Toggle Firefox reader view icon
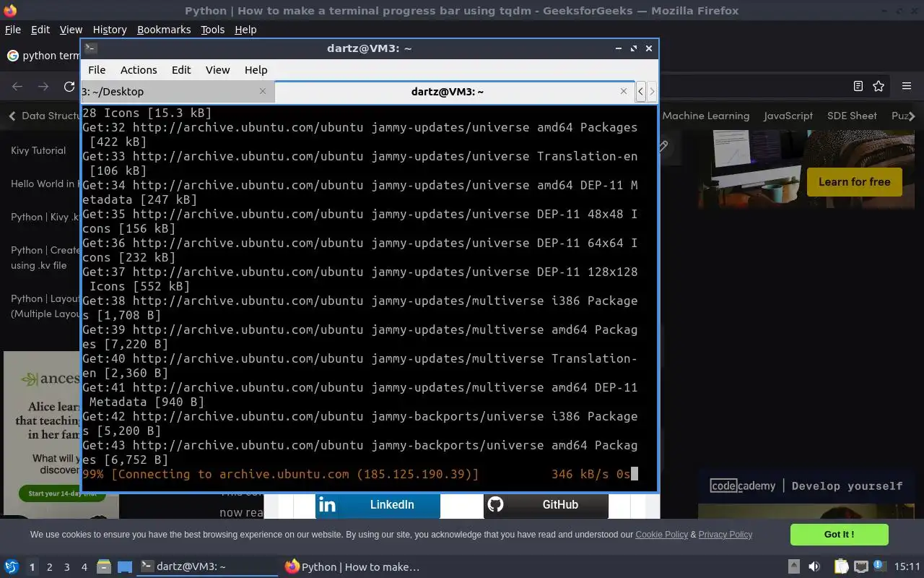Screen dimensions: 924x578 coord(858,86)
